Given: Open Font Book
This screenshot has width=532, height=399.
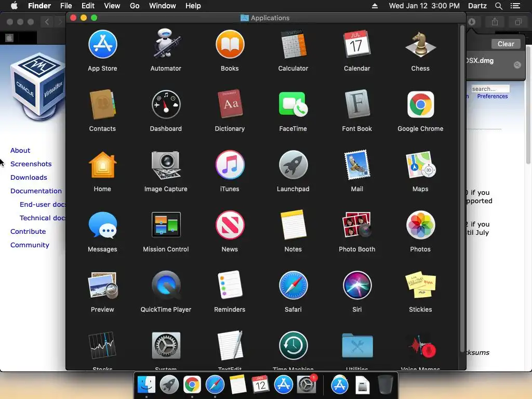Looking at the screenshot, I should pos(357,104).
